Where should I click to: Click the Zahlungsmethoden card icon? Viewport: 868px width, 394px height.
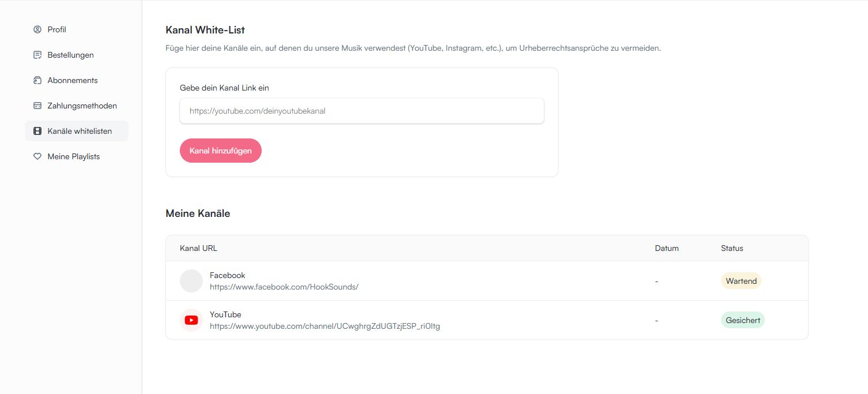pyautogui.click(x=37, y=106)
